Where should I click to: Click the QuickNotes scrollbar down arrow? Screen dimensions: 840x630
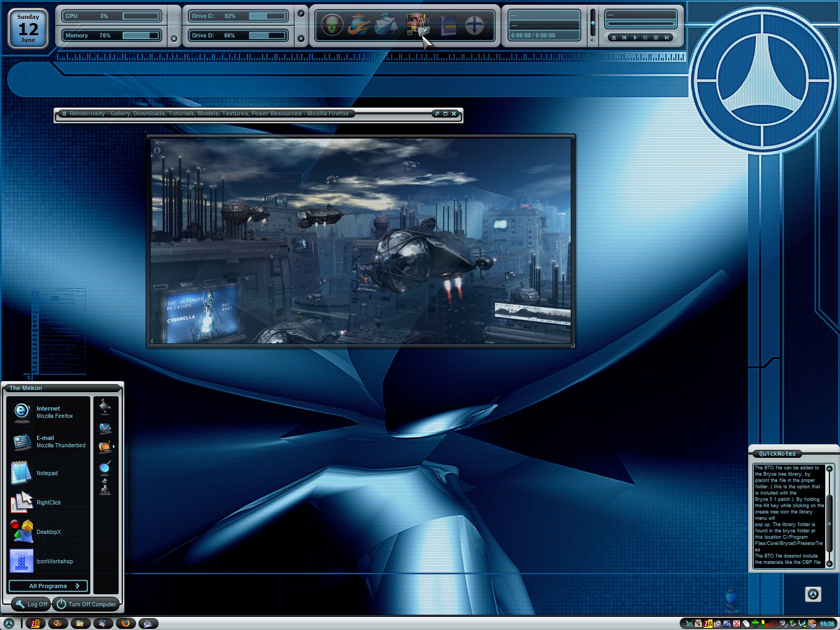click(829, 564)
